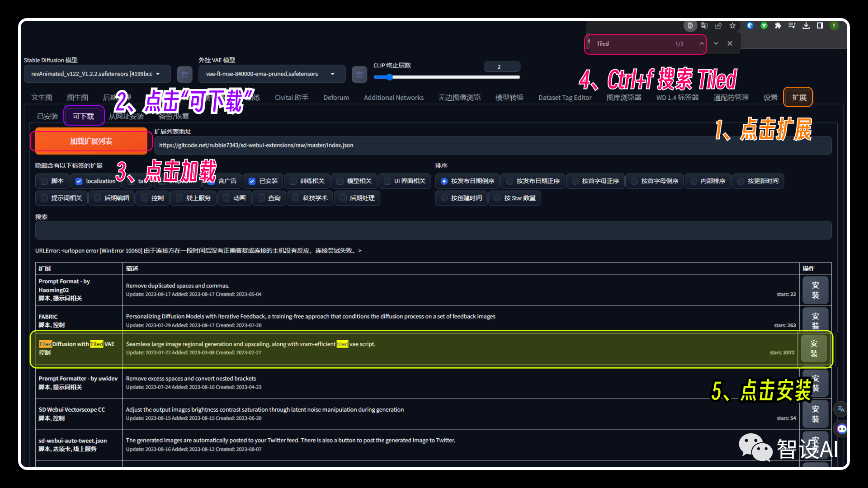
Task: Switch to the 图生图 tab
Action: (77, 98)
